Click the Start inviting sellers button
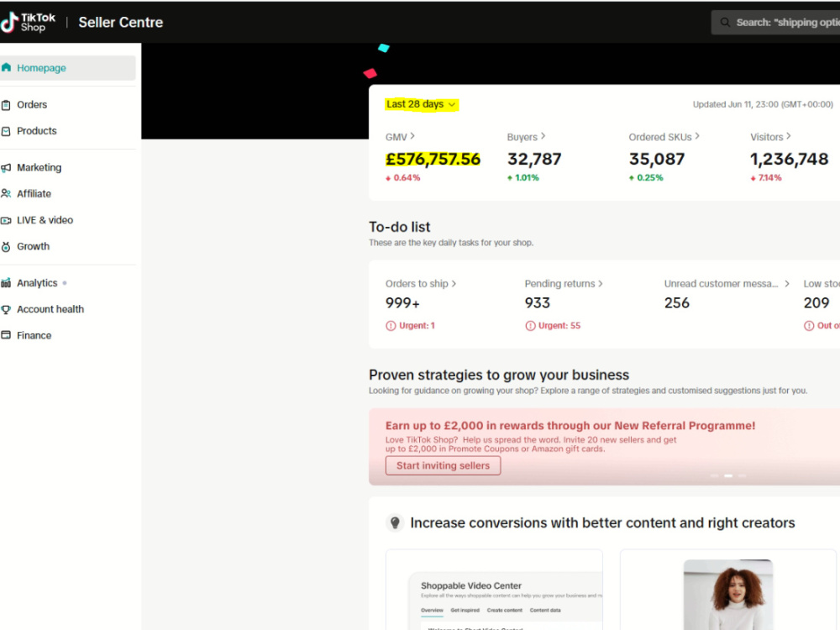This screenshot has width=840, height=630. coord(443,465)
